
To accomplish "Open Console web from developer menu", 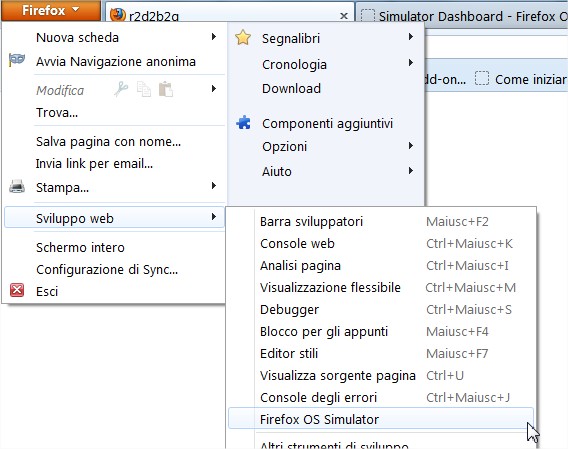I will tap(381, 244).
